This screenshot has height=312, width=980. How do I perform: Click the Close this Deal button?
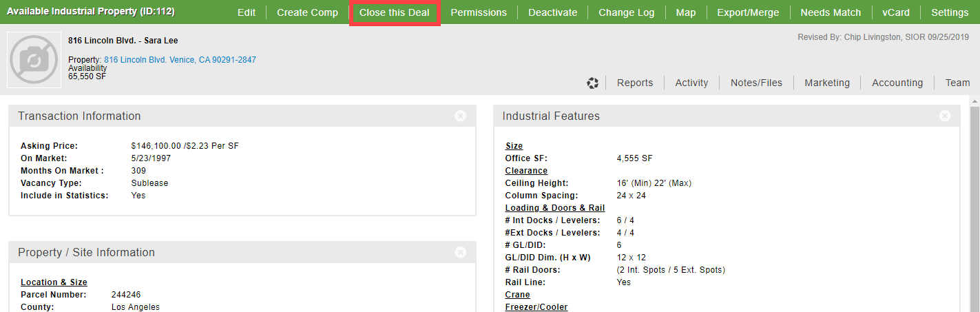click(394, 12)
